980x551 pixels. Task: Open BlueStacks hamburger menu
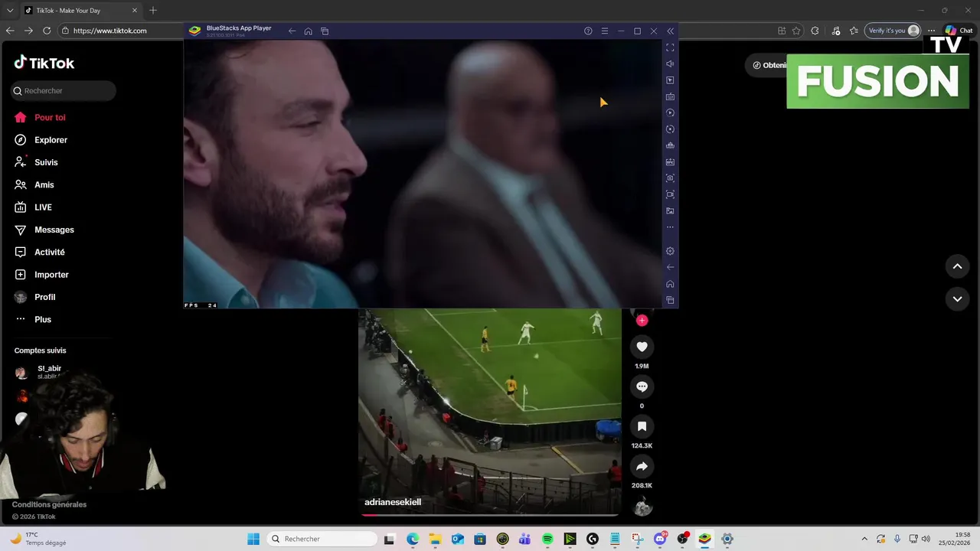tap(604, 31)
